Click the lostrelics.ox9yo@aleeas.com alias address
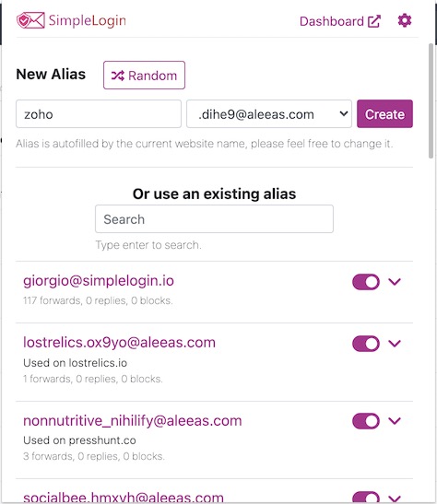The height and width of the screenshot is (504, 437). tap(119, 343)
